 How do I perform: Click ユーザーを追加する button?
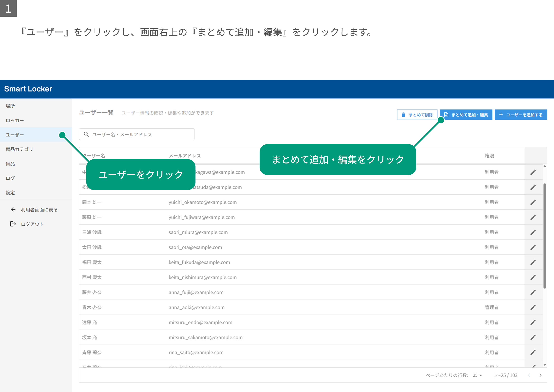(x=521, y=115)
